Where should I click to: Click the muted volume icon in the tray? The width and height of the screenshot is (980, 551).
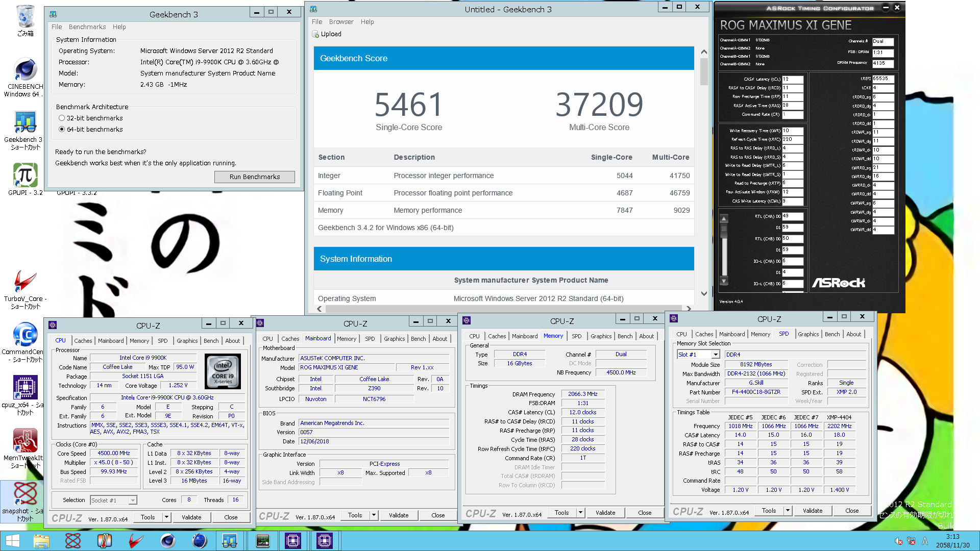coord(899,541)
